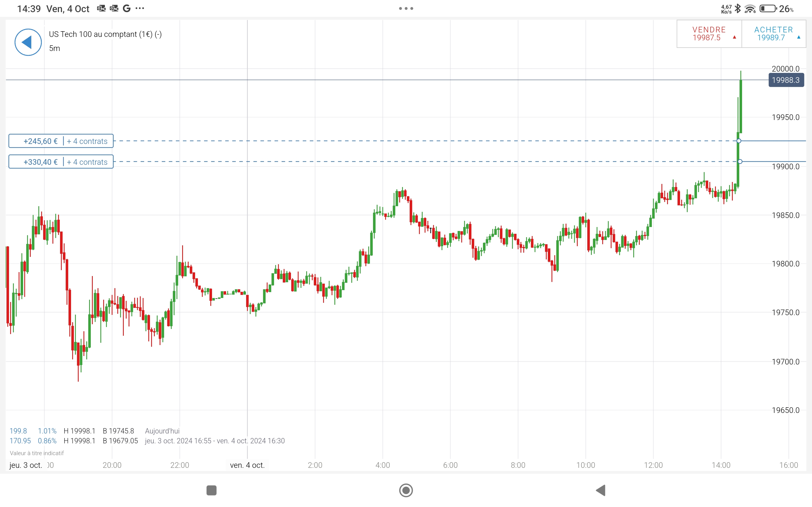Tap the three-dot handle at top center

[x=406, y=8]
